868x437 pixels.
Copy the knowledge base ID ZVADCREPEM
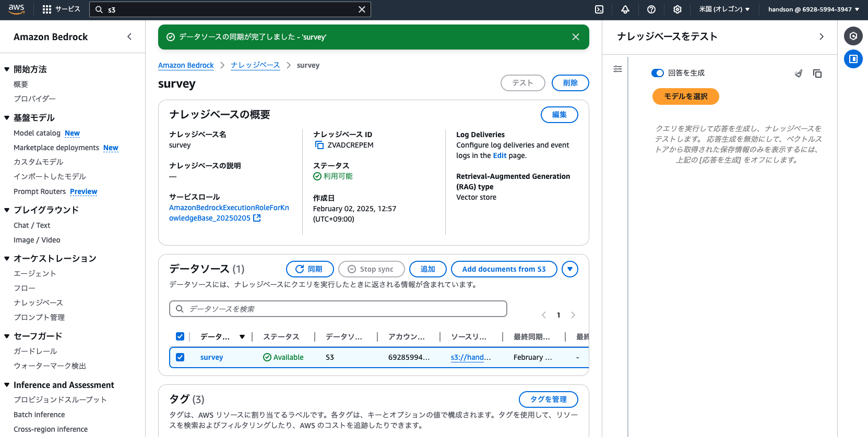[319, 145]
